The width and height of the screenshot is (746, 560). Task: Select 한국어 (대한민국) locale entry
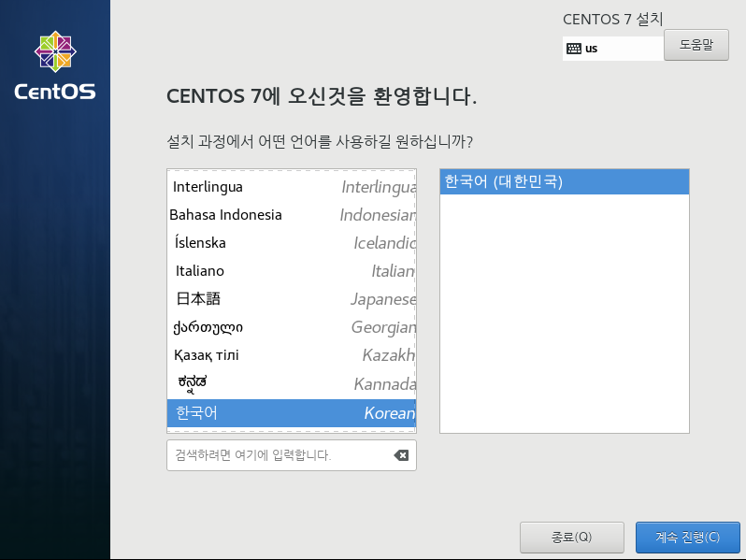click(x=565, y=181)
